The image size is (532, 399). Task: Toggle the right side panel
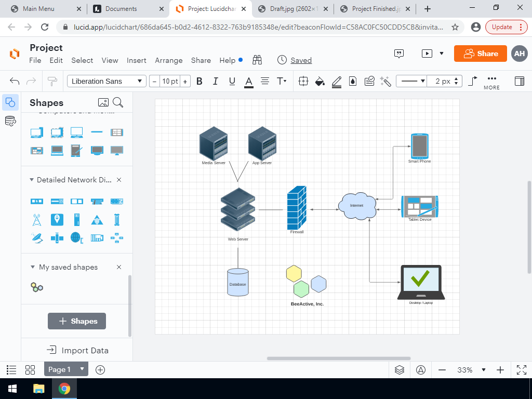click(x=520, y=81)
